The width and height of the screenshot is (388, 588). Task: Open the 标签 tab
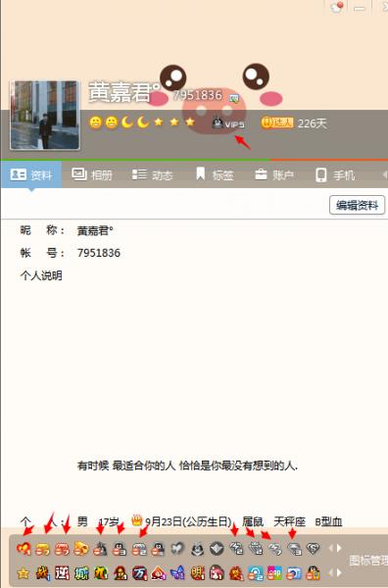pyautogui.click(x=215, y=174)
